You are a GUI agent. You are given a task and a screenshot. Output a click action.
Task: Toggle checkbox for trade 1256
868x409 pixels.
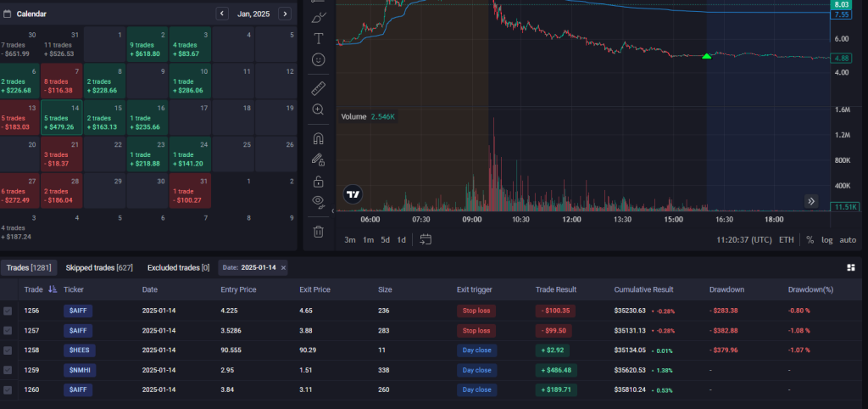(7, 311)
